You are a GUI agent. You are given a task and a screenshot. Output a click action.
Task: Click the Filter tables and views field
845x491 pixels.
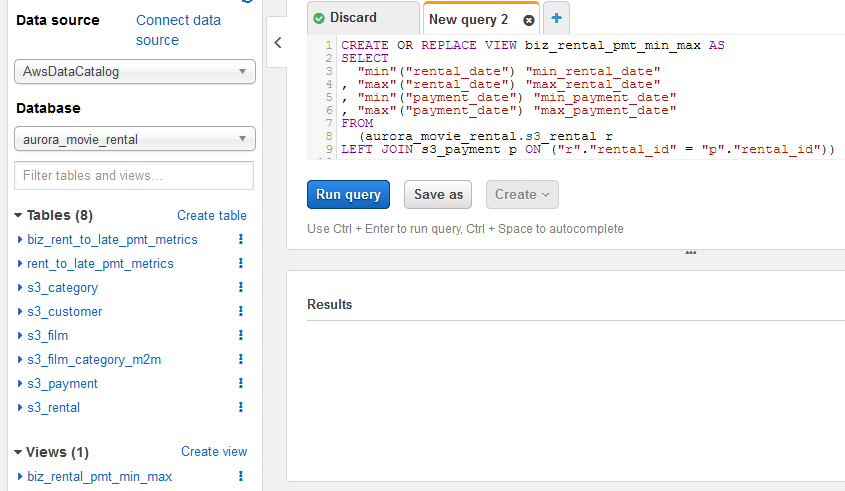point(134,176)
